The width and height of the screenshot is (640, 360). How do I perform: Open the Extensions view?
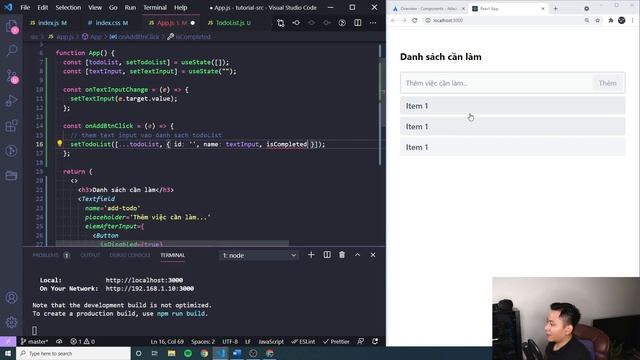pyautogui.click(x=11, y=126)
